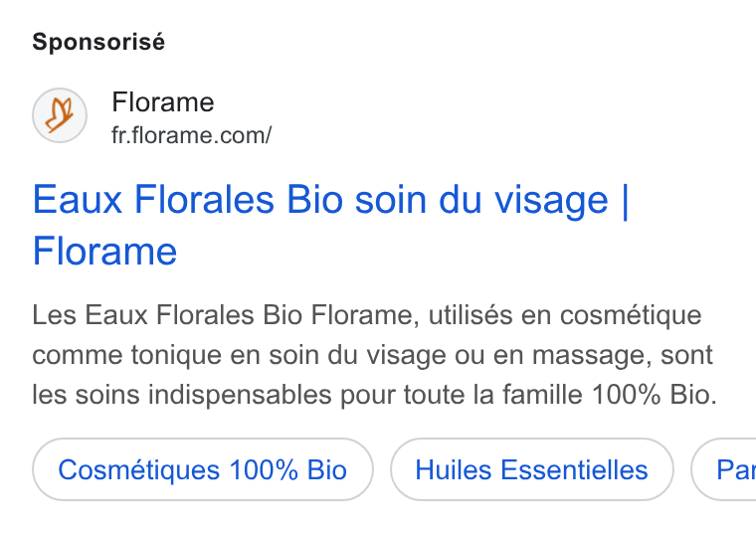
Task: Click the partially visible Par chip
Action: [723, 469]
